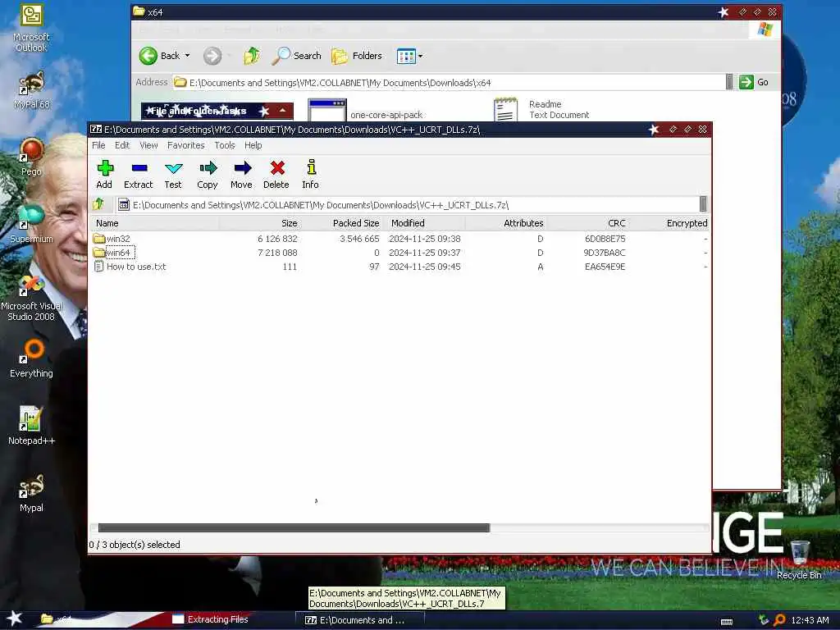Viewport: 840px width, 630px height.
Task: Sort by Encrypted column header
Action: click(669, 223)
